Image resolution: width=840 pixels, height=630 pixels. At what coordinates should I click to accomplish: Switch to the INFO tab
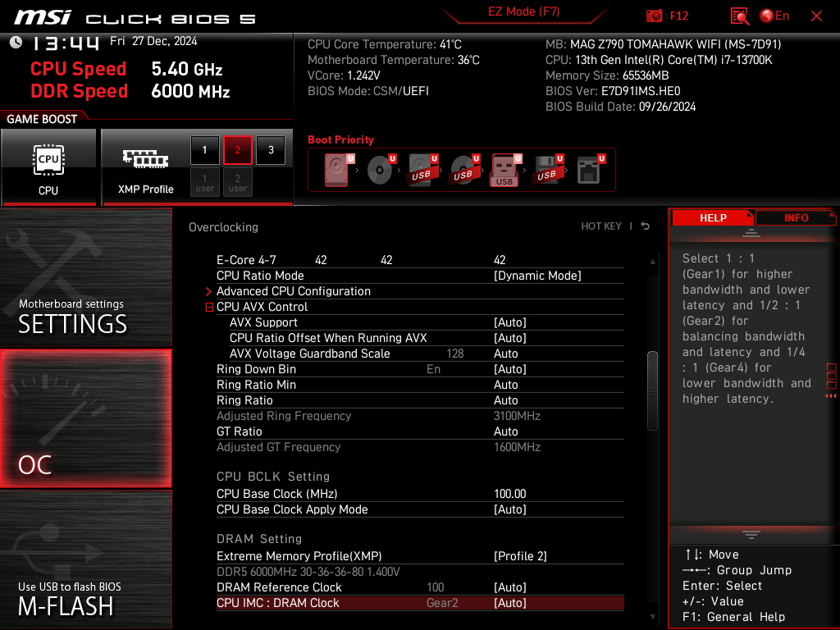pyautogui.click(x=796, y=217)
